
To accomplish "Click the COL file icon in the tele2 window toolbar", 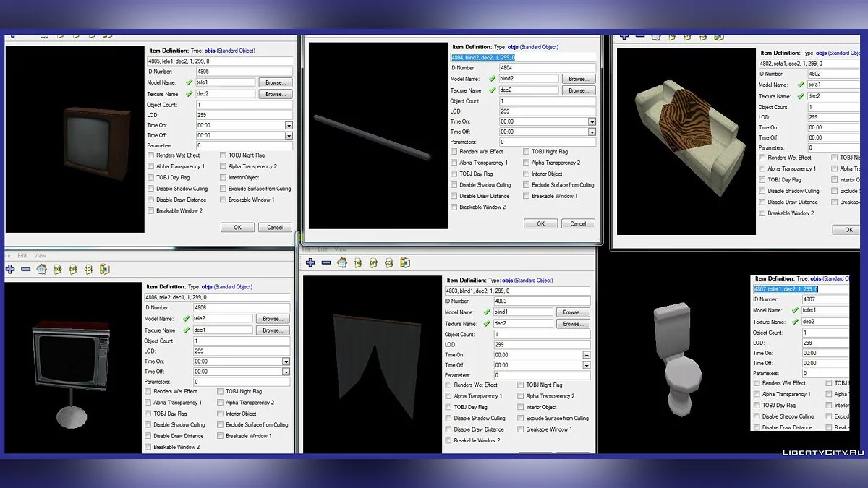I will (88, 269).
